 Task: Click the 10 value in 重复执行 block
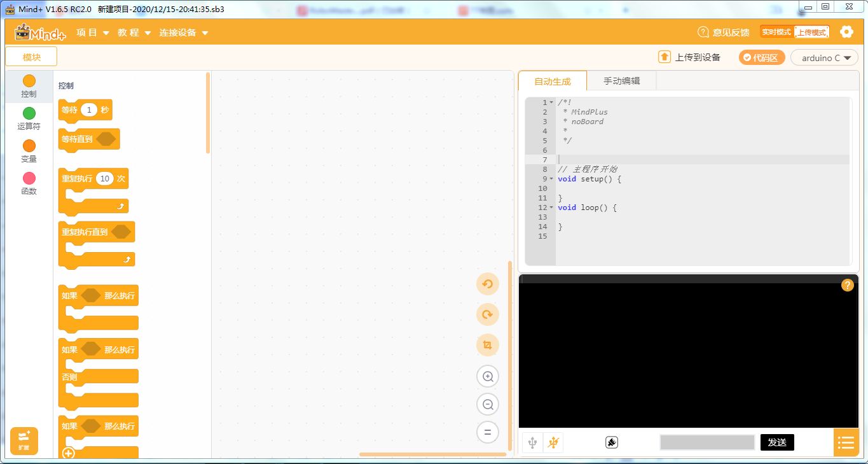click(x=105, y=179)
